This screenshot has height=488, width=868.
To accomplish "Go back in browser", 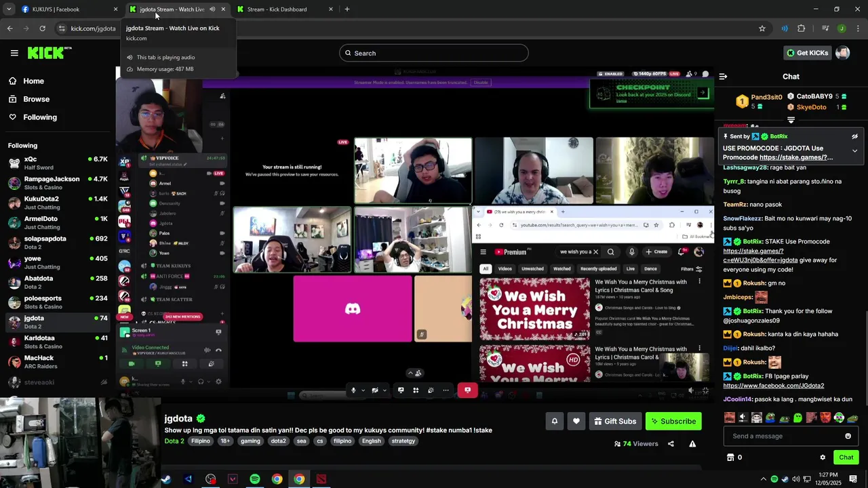I will click(x=9, y=28).
